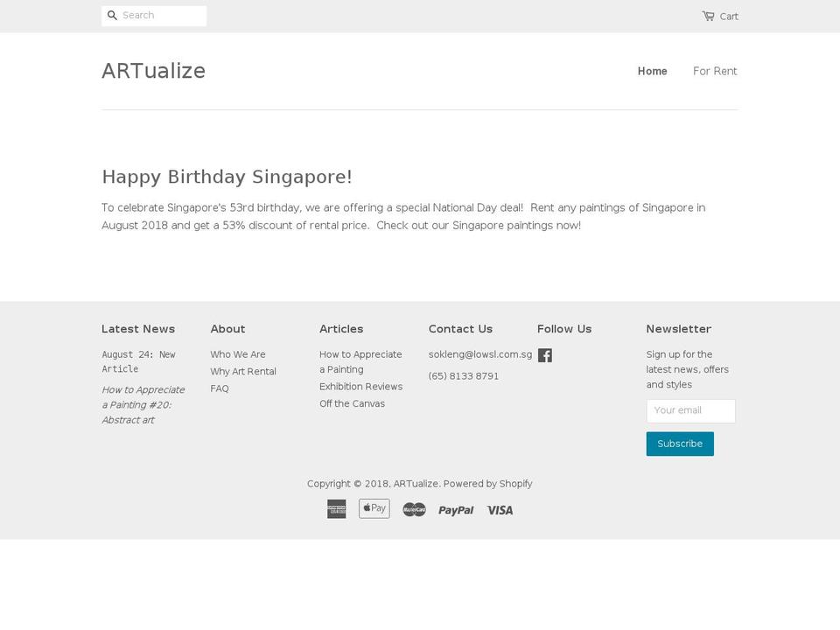Click the National Day deal paragraph

(403, 216)
